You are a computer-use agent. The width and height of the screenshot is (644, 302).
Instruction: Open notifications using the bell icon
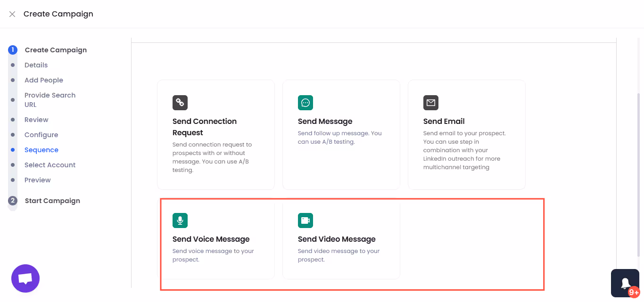pos(626,283)
